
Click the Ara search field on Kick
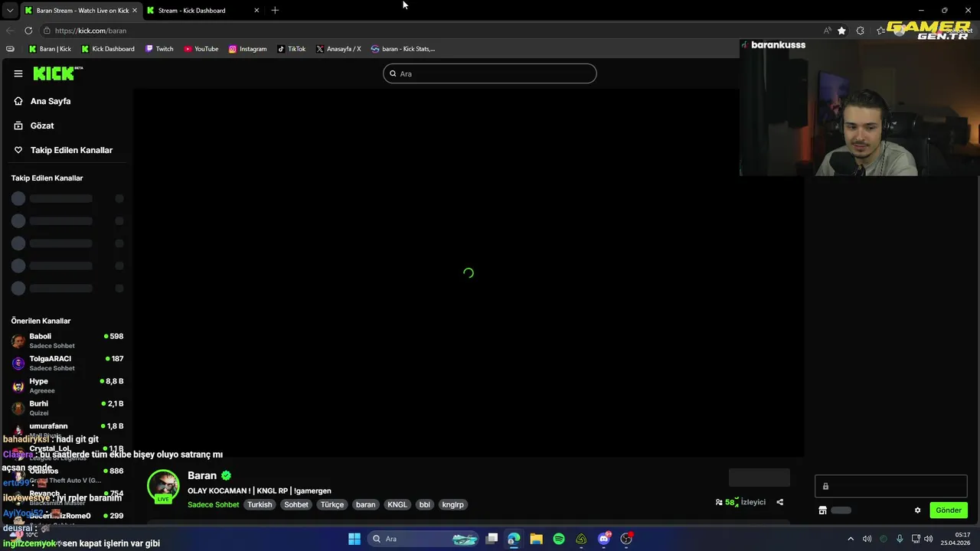[490, 73]
